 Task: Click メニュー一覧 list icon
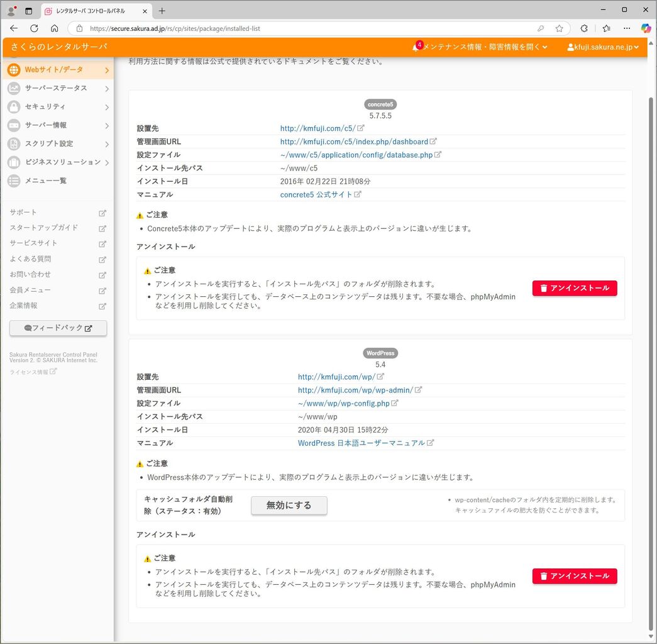click(14, 180)
